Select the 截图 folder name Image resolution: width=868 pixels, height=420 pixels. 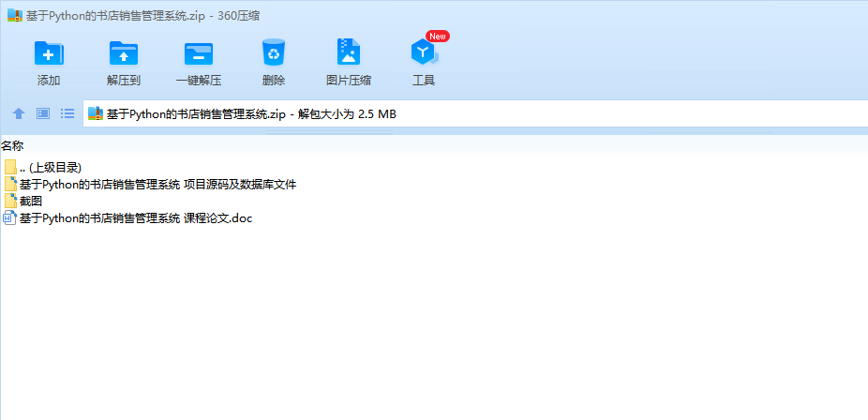[x=31, y=201]
